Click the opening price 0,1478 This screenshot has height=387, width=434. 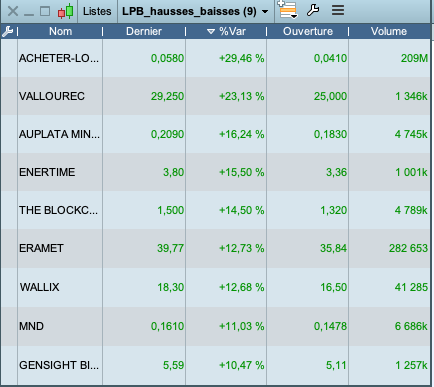click(x=330, y=326)
